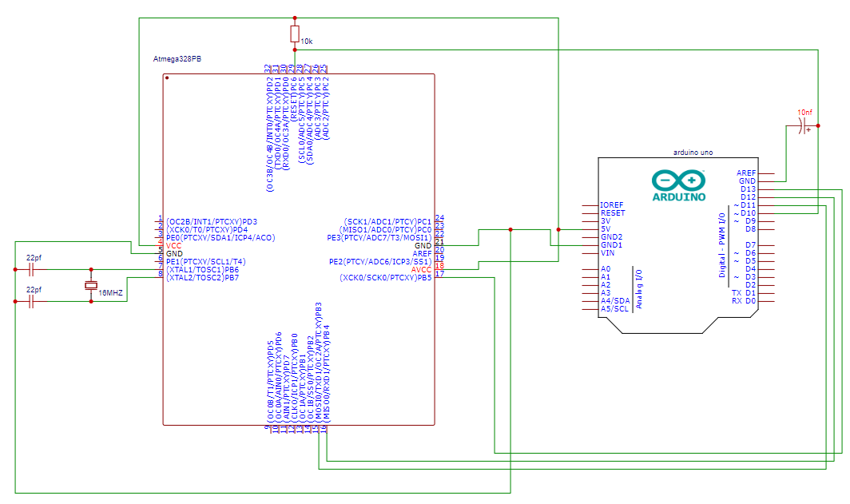Image resolution: width=850 pixels, height=504 pixels.
Task: Click the 10nf capacitor value label
Action: coord(804,112)
